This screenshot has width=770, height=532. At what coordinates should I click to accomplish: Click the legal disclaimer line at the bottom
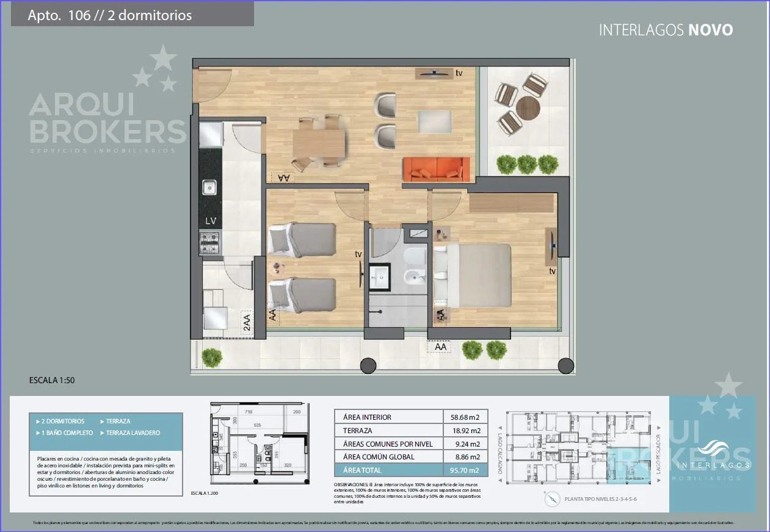(384, 523)
